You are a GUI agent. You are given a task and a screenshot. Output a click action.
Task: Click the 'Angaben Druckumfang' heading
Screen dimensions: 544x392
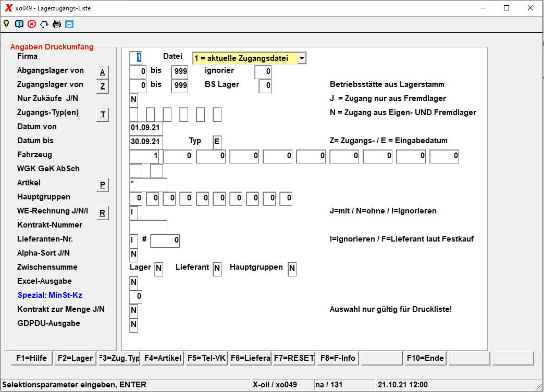pyautogui.click(x=52, y=47)
